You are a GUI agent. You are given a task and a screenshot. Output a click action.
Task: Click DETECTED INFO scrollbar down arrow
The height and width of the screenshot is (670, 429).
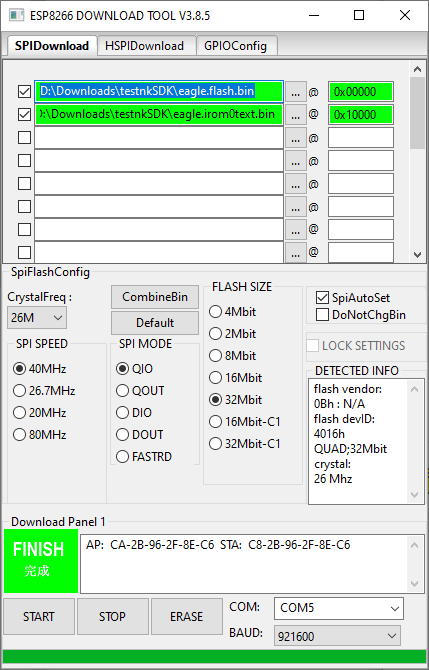414,495
